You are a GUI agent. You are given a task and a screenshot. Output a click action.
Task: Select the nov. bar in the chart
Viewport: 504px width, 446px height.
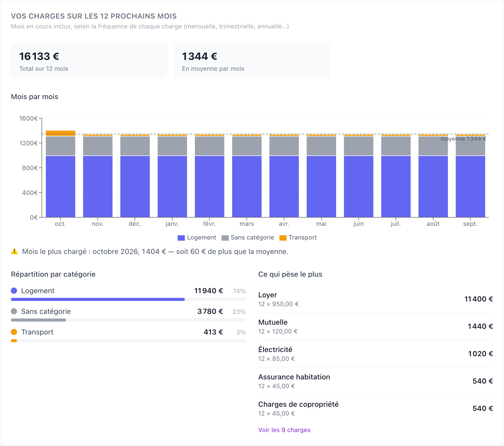tap(98, 176)
